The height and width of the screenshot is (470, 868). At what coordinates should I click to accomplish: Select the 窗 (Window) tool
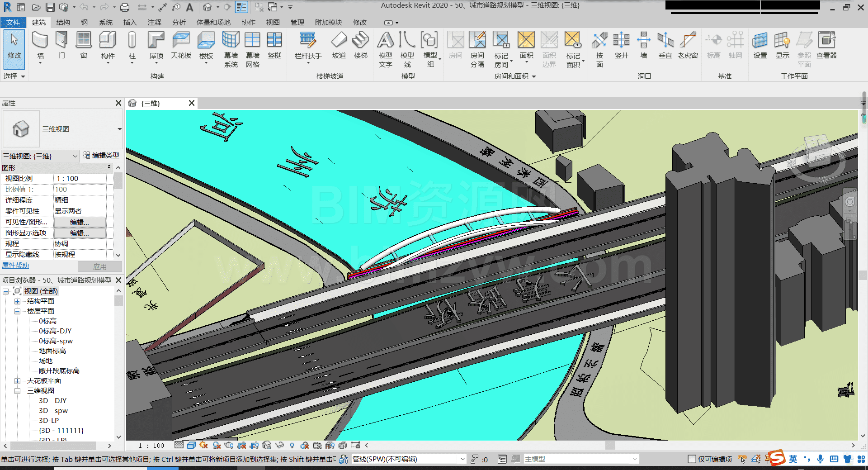point(84,45)
